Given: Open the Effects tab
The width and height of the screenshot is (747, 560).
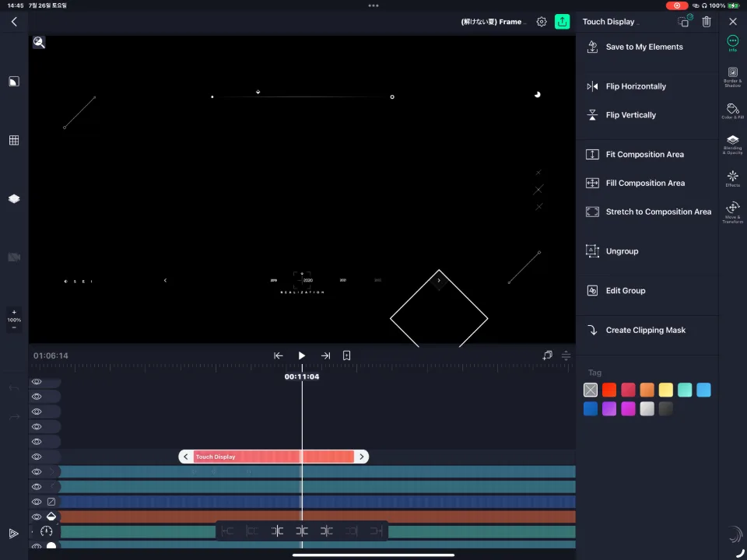Looking at the screenshot, I should coord(733,179).
